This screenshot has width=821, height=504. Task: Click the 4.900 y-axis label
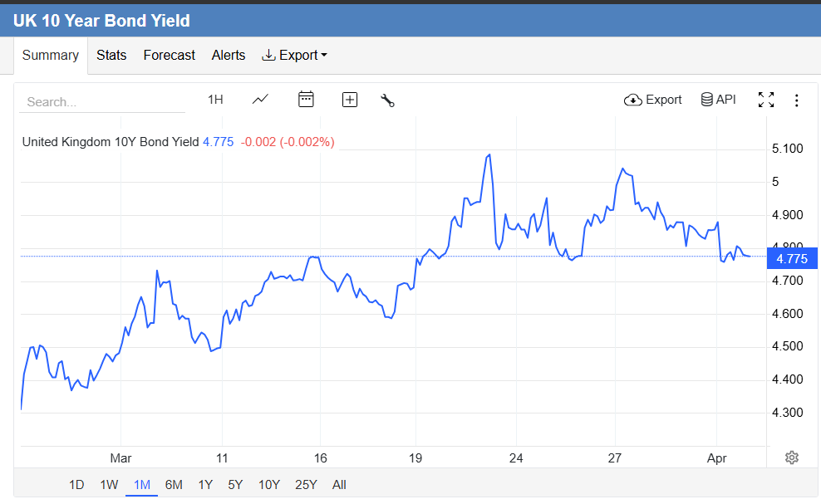pyautogui.click(x=788, y=215)
